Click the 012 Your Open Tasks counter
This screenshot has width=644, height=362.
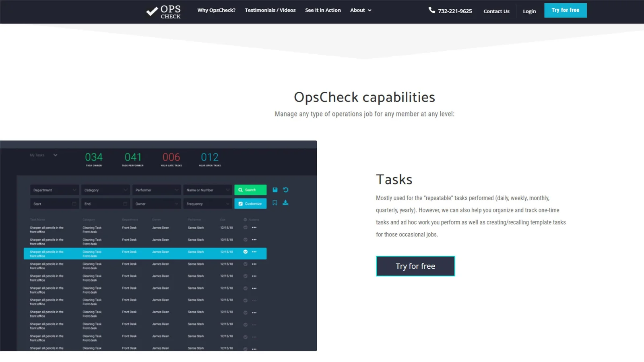tap(210, 159)
